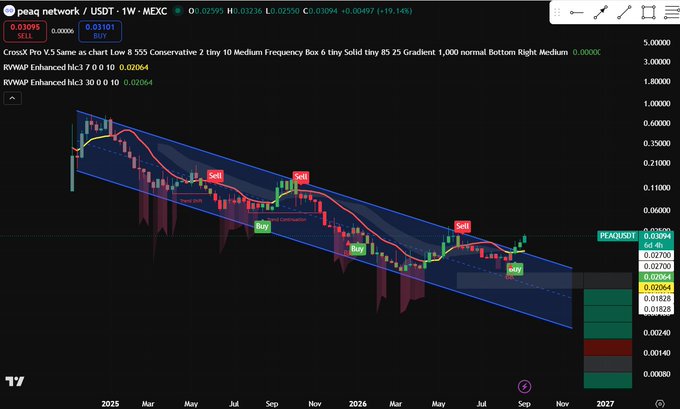Click the 5.00000 price scale label

point(657,43)
